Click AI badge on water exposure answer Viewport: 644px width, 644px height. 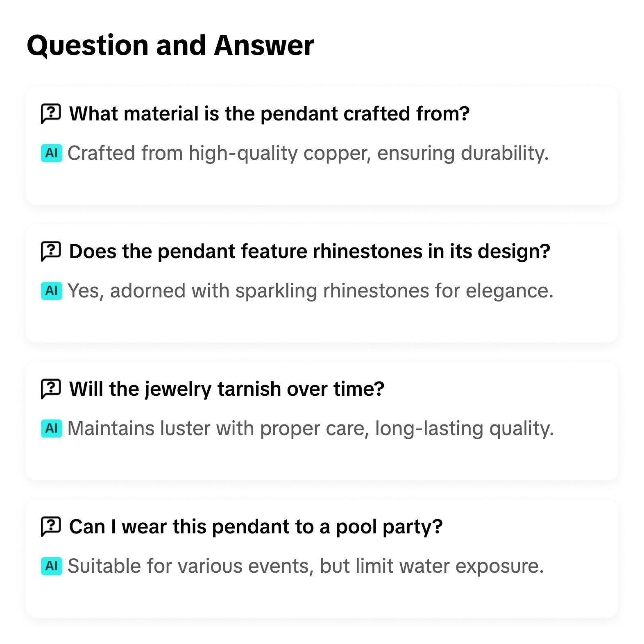pyautogui.click(x=51, y=566)
